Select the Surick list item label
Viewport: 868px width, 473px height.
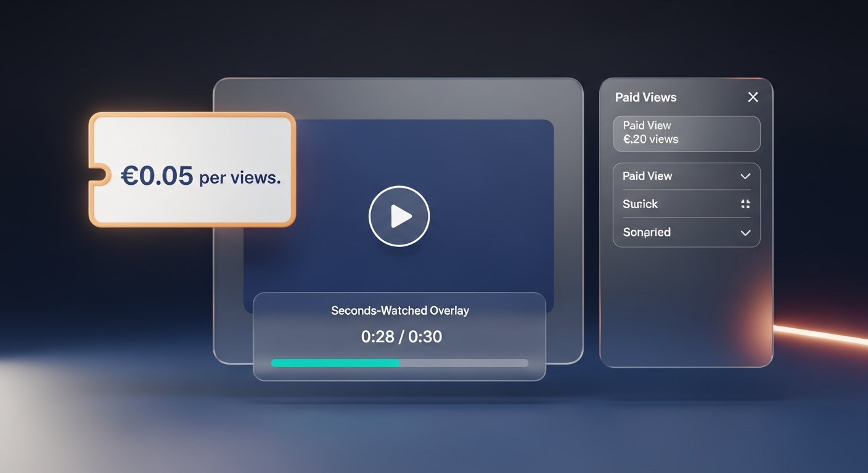point(640,204)
